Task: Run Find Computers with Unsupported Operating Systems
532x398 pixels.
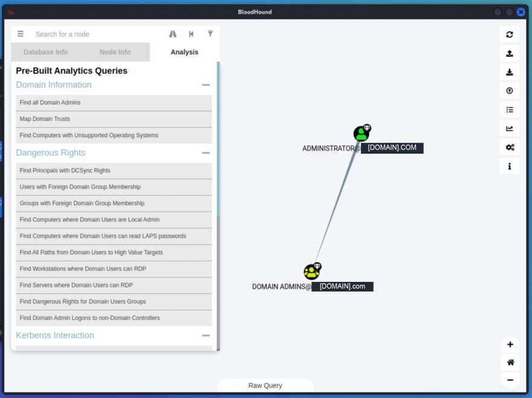Action: click(x=114, y=135)
